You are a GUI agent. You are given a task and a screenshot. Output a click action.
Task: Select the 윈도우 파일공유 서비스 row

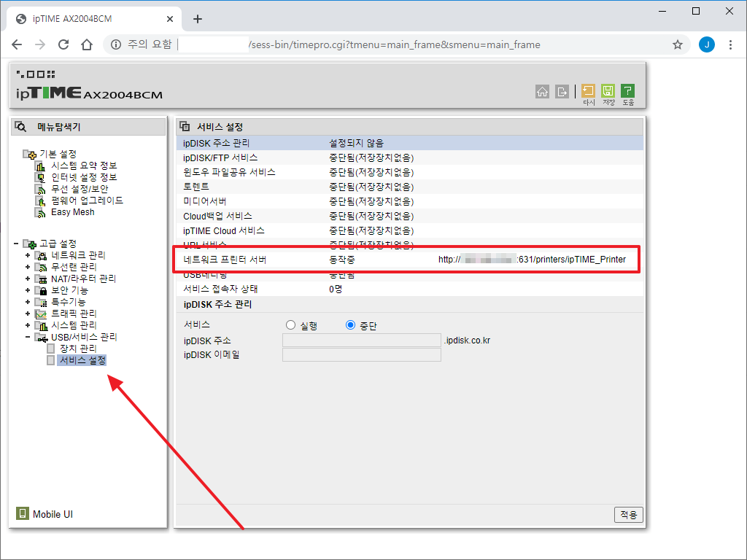point(410,172)
